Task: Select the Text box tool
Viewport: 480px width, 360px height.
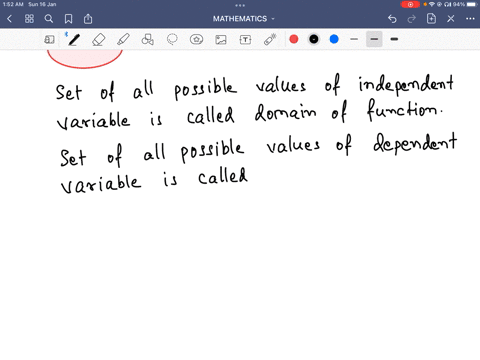Action: click(x=245, y=40)
